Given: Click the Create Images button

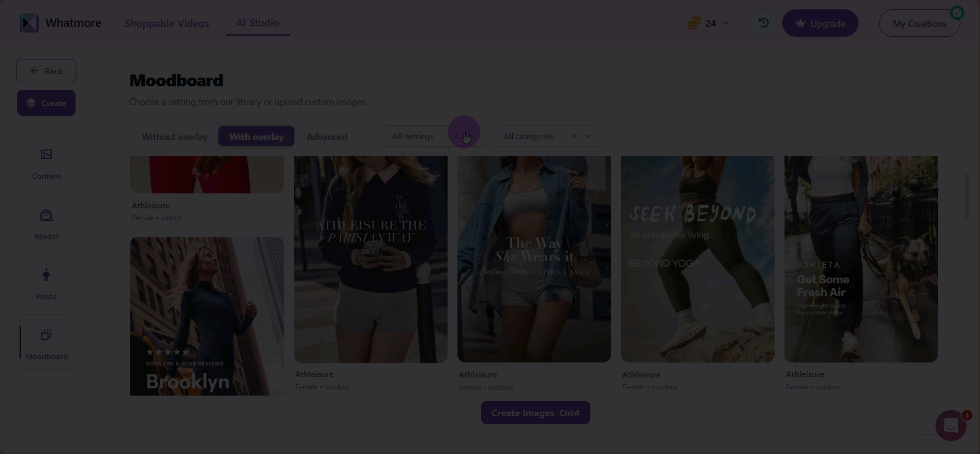Looking at the screenshot, I should [535, 413].
